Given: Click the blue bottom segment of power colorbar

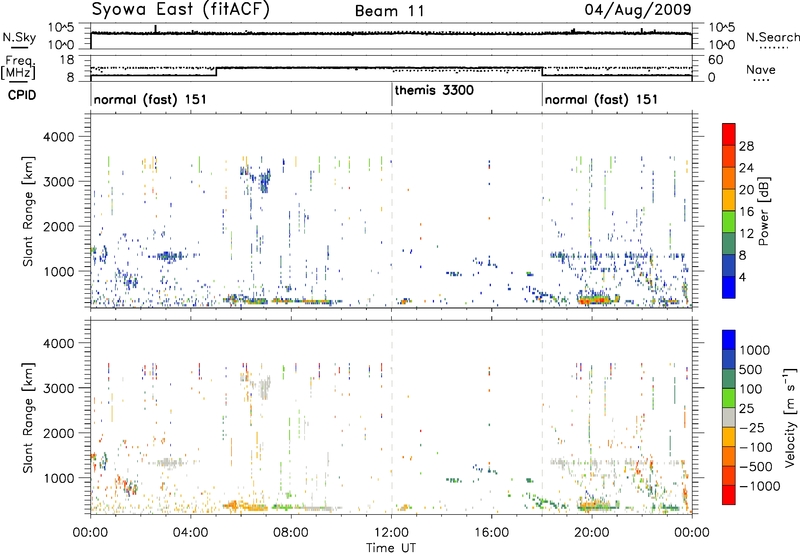Looking at the screenshot, I should [729, 287].
